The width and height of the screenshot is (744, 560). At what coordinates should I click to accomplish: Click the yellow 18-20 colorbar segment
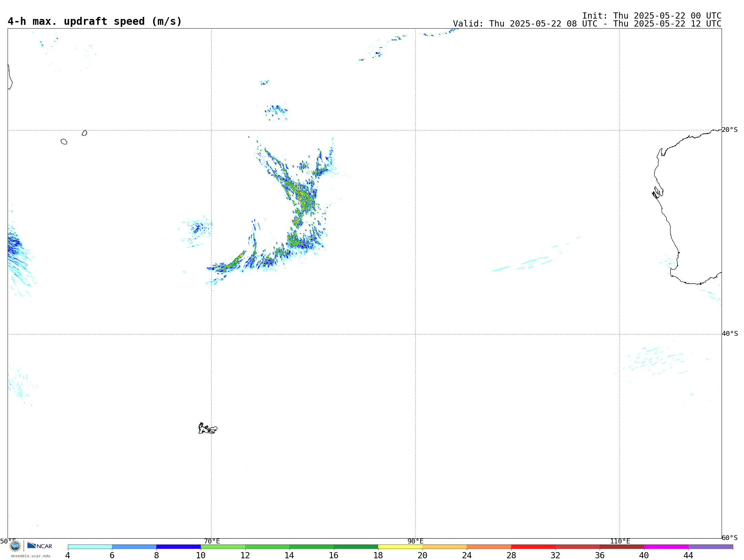400,547
